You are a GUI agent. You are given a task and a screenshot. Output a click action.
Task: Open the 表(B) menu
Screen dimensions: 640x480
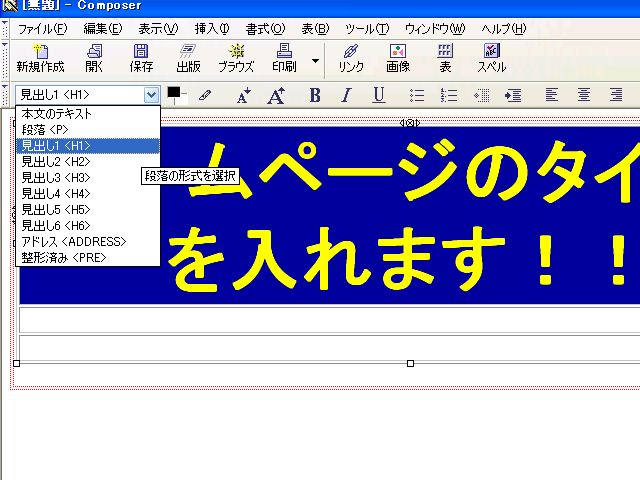[x=315, y=29]
